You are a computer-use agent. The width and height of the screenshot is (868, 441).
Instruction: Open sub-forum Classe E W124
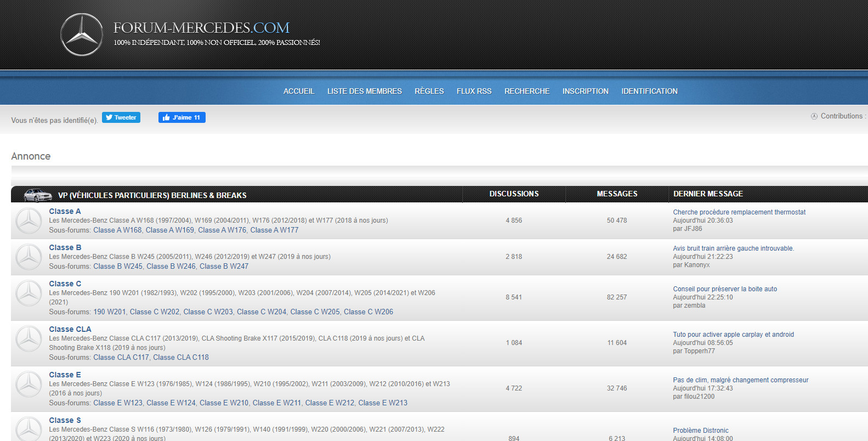[171, 403]
